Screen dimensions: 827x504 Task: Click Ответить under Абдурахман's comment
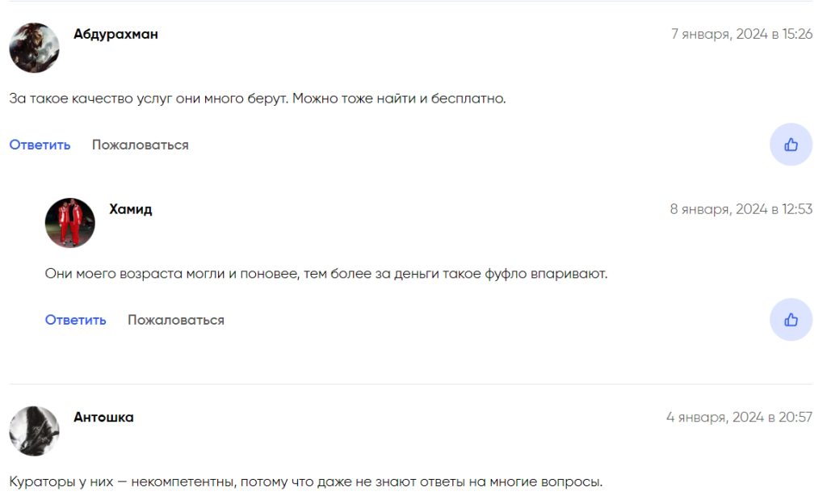tap(40, 145)
